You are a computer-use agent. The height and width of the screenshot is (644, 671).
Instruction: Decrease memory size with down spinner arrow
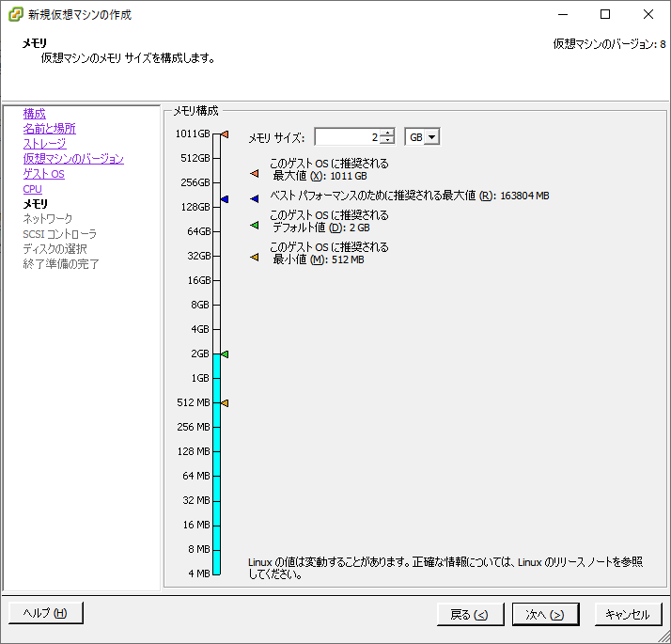(x=387, y=141)
